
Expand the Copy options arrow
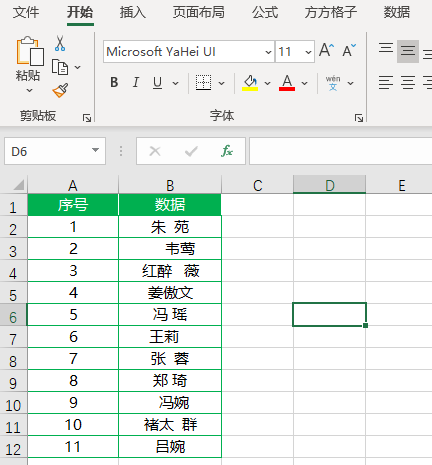click(77, 67)
